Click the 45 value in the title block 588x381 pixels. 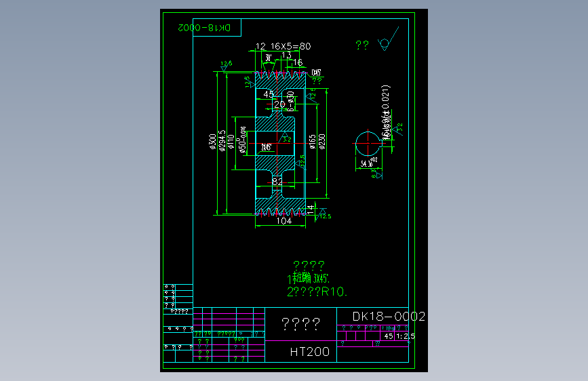click(x=389, y=336)
